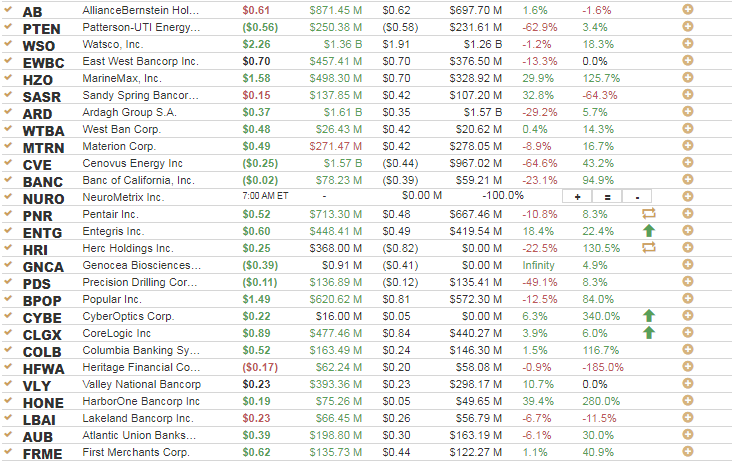
Task: Click the plus icon in the HZO row
Action: point(688,78)
